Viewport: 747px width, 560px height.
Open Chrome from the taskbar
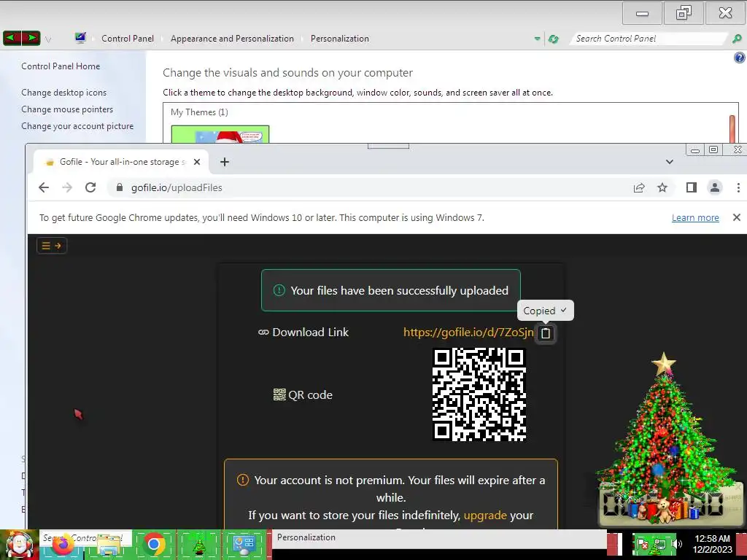click(x=153, y=544)
